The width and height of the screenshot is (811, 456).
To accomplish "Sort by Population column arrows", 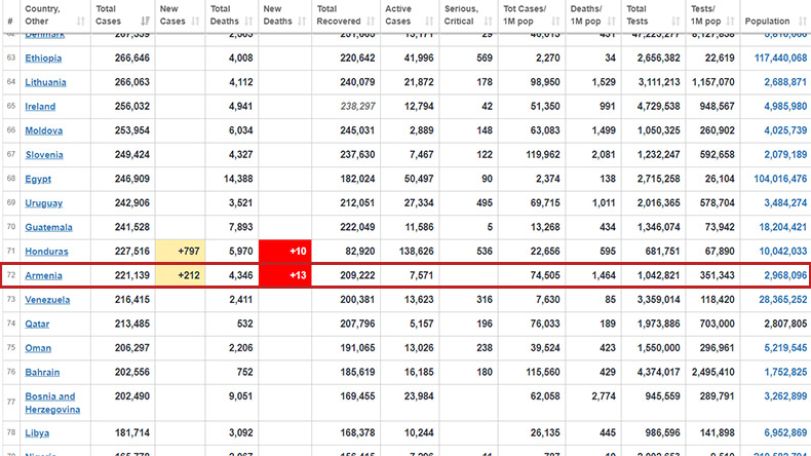I will coord(803,21).
